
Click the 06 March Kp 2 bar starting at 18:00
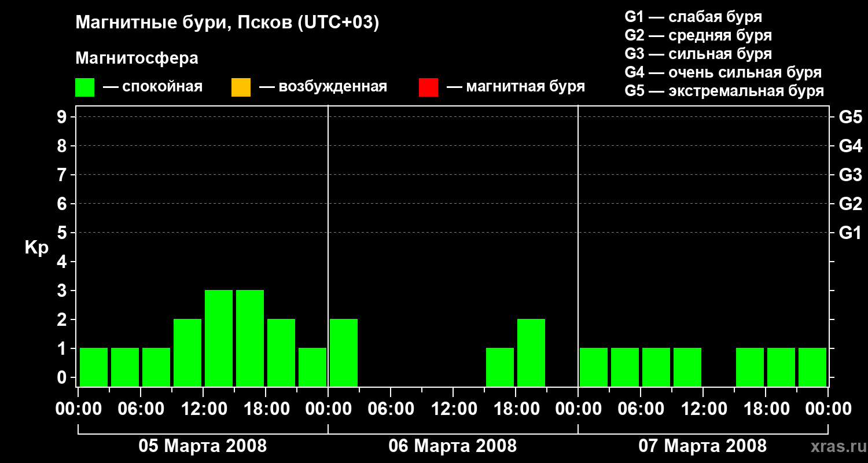531,352
